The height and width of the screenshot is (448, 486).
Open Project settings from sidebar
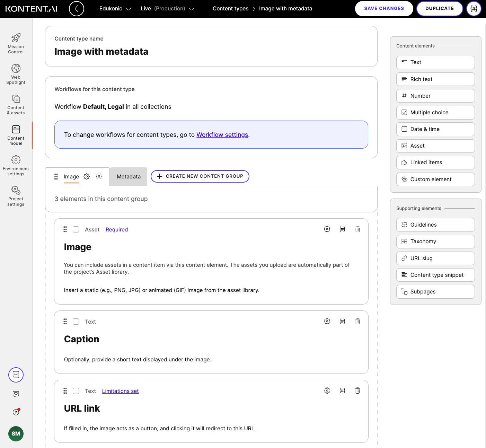pos(16,196)
